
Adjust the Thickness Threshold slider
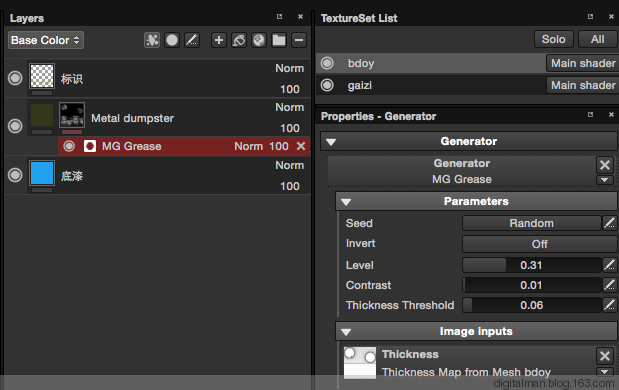click(531, 305)
